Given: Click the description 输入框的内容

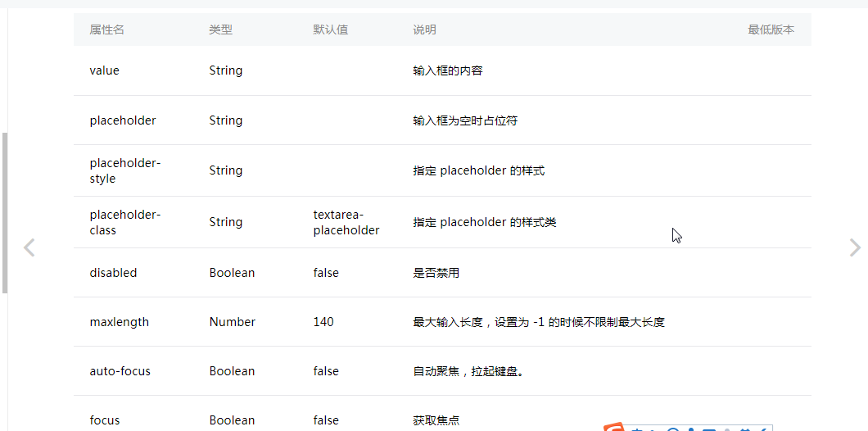Looking at the screenshot, I should [448, 71].
